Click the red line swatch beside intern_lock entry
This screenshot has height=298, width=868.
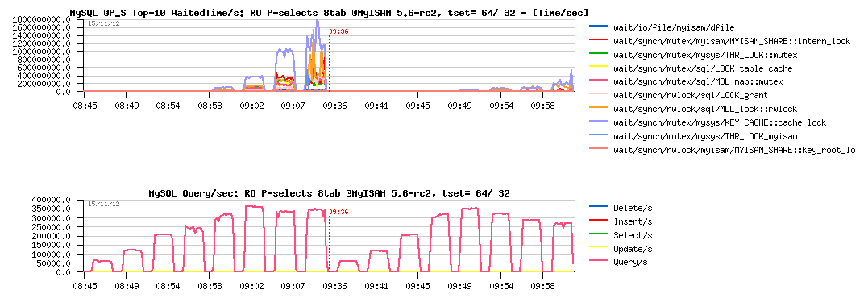click(x=598, y=40)
